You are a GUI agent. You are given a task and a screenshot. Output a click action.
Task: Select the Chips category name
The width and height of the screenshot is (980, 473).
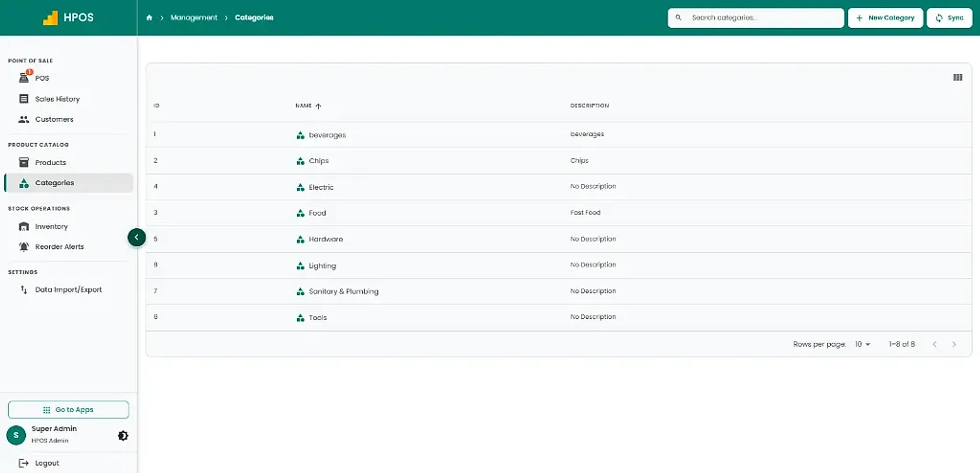pos(319,161)
